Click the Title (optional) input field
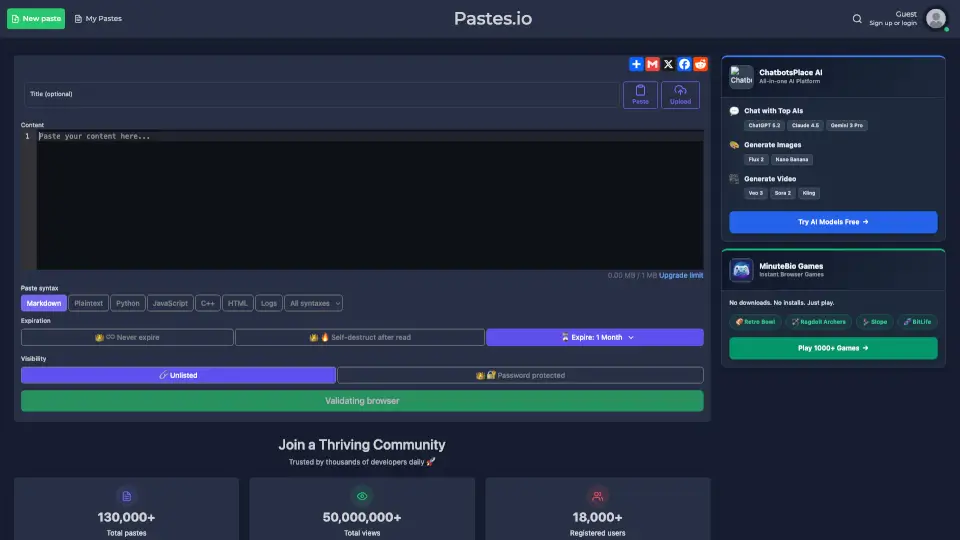The image size is (960, 540). click(x=320, y=94)
